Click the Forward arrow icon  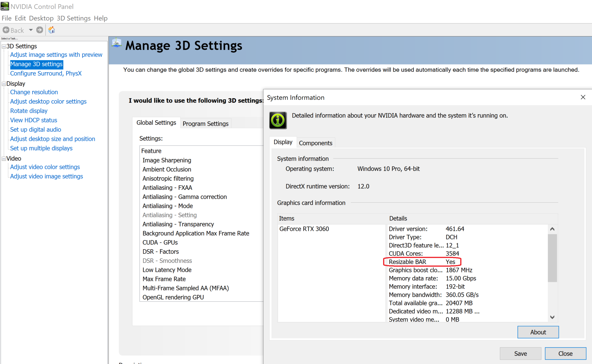pos(39,30)
